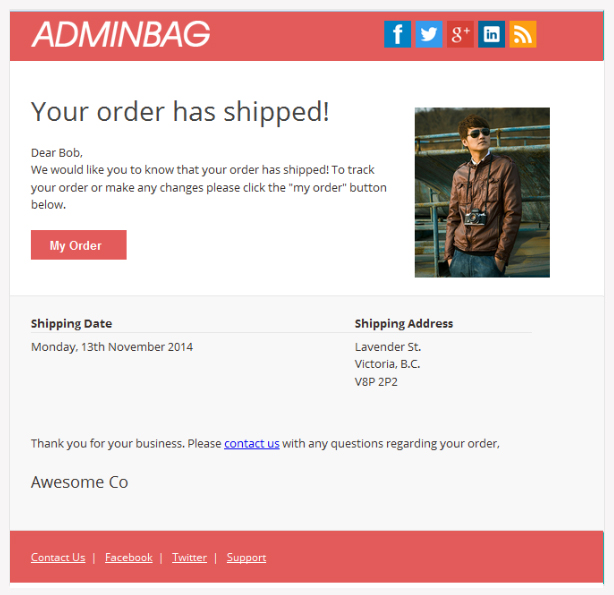Visit the LinkedIn icon link
Viewport: 614px width, 595px height.
click(x=491, y=34)
